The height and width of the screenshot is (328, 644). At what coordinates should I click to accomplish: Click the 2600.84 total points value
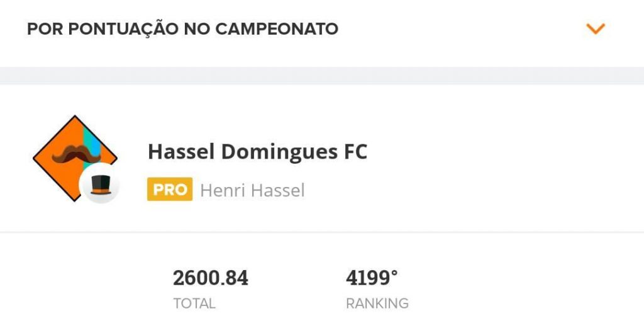point(211,278)
